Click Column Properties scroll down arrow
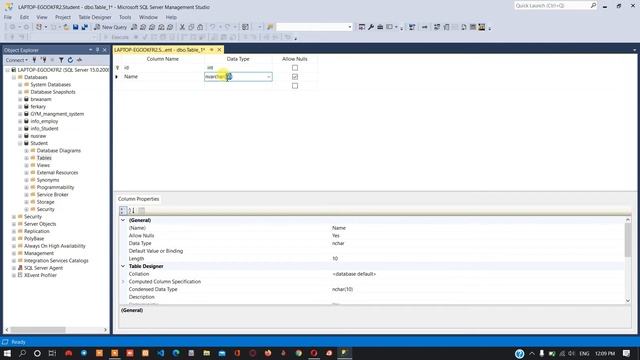The width and height of the screenshot is (640, 360). tap(628, 301)
